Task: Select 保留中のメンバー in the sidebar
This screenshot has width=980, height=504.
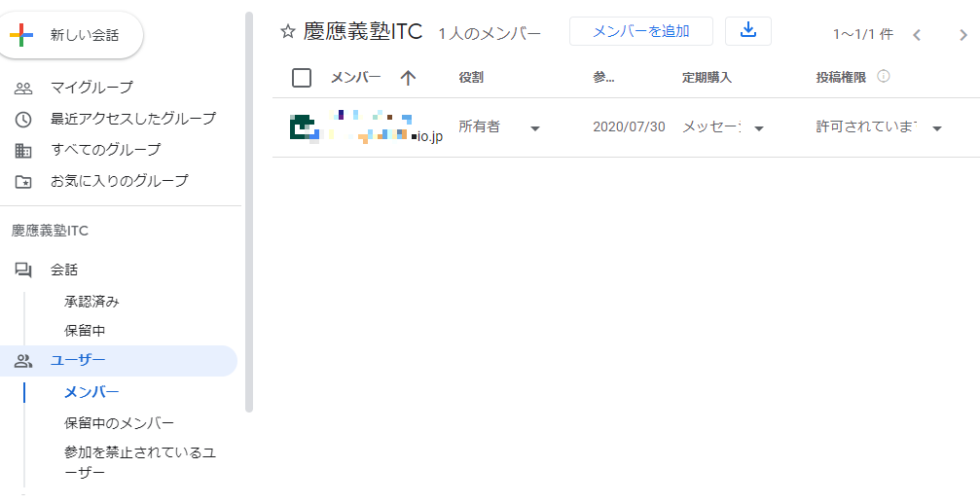Action: click(x=119, y=423)
